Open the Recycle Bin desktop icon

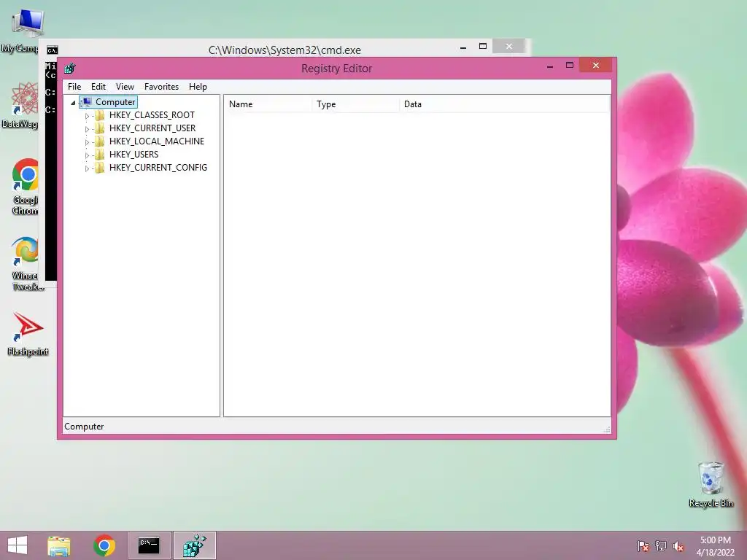(711, 484)
